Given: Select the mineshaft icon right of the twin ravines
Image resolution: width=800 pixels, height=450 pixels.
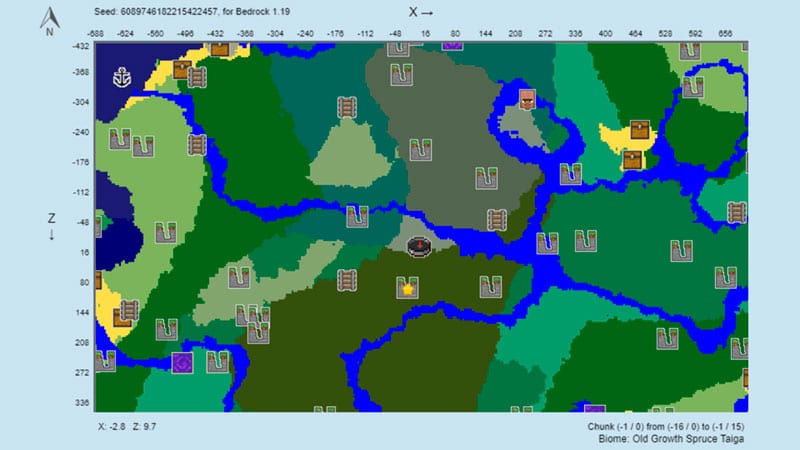Looking at the screenshot, I should (x=197, y=145).
